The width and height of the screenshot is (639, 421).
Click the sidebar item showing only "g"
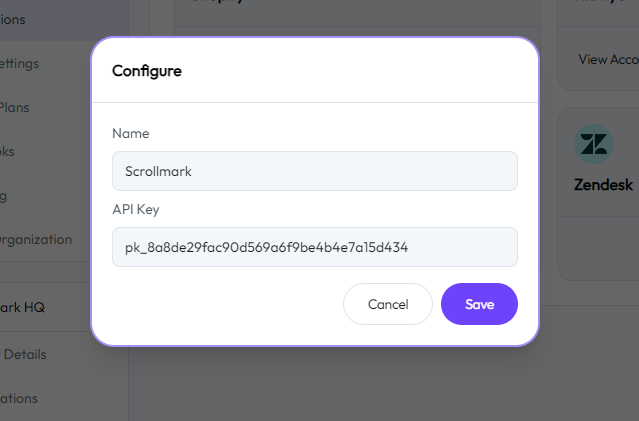[x=4, y=196]
